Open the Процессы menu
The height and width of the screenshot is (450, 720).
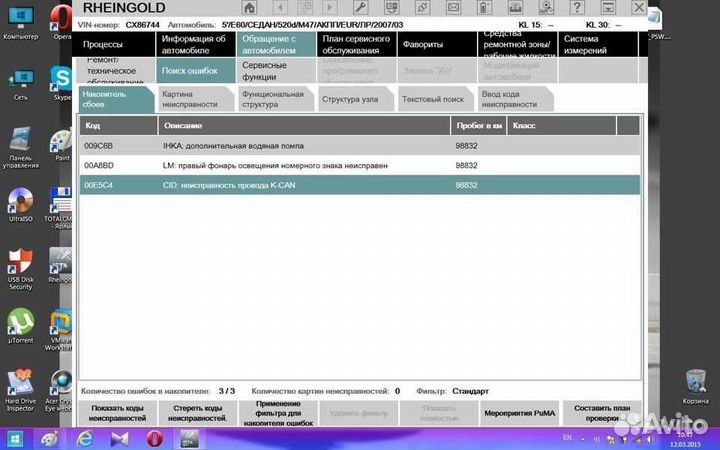[115, 45]
